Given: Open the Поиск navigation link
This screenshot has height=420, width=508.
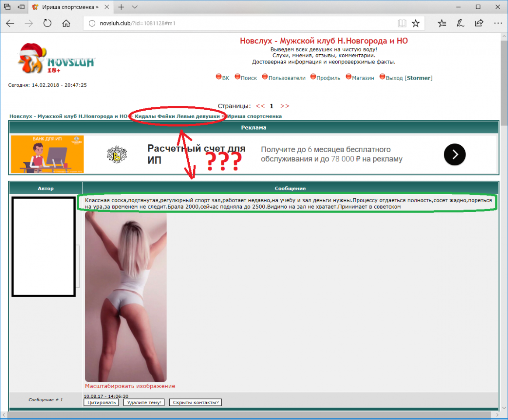Looking at the screenshot, I should [248, 78].
